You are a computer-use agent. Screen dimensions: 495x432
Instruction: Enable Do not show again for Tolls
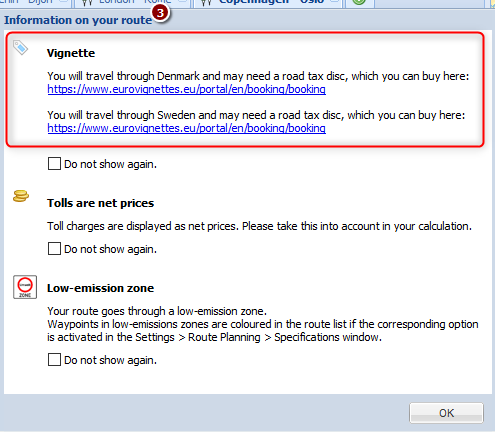54,249
